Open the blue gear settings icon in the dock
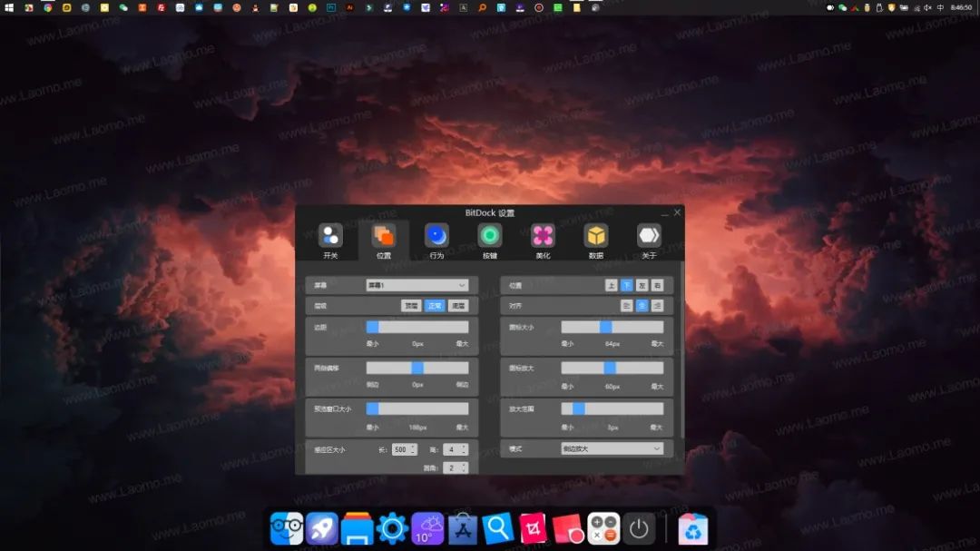Viewport: 980px width, 551px height. [390, 526]
